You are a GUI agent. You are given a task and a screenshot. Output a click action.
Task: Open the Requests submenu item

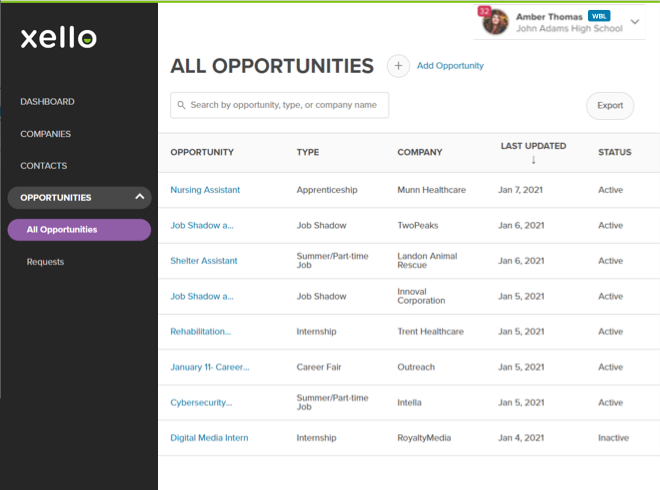click(45, 262)
